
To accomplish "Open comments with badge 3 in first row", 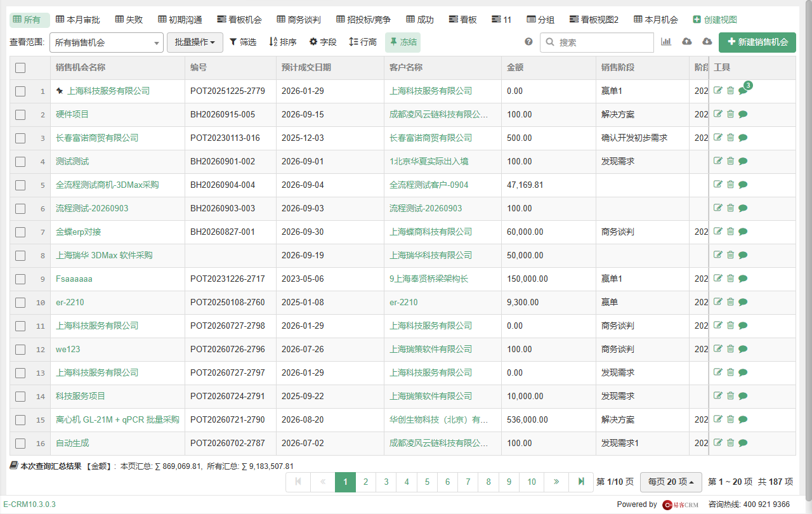I will (x=743, y=91).
